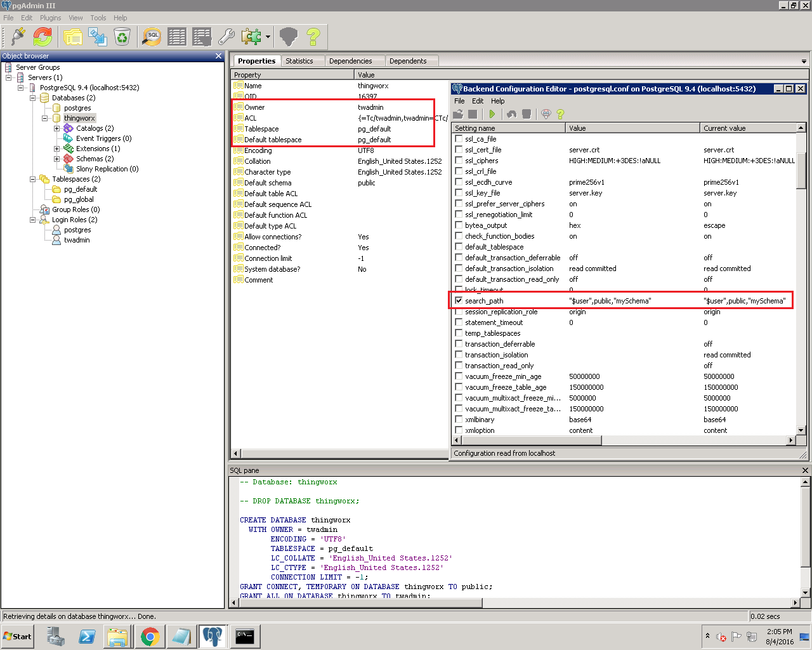812x650 pixels.
Task: Expand the Extensions (1) node
Action: coord(56,149)
